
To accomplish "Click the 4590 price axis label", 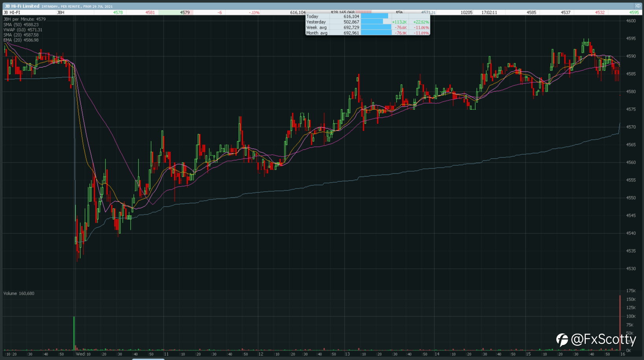I will [631, 56].
